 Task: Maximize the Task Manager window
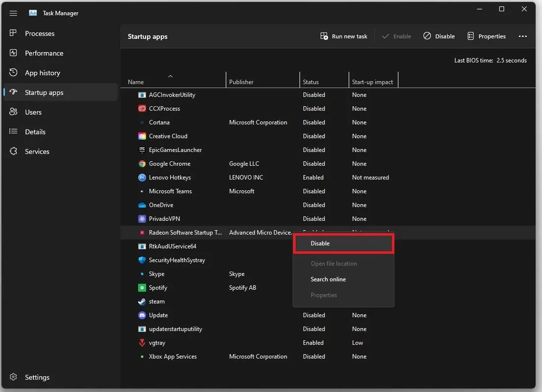point(502,9)
